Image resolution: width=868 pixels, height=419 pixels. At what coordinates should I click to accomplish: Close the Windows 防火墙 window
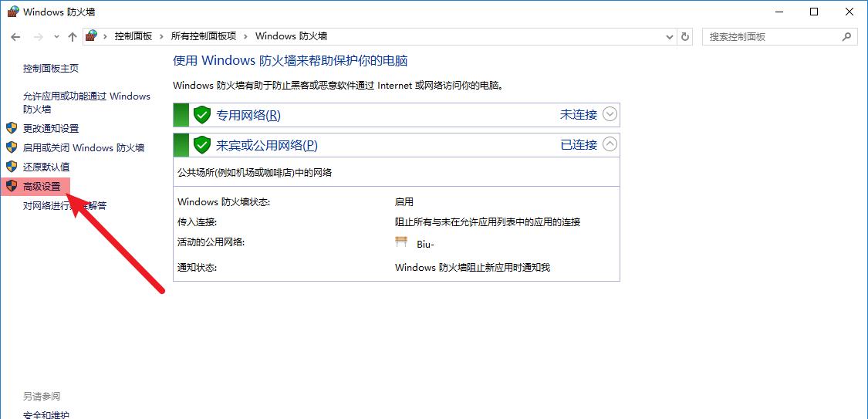coord(849,12)
